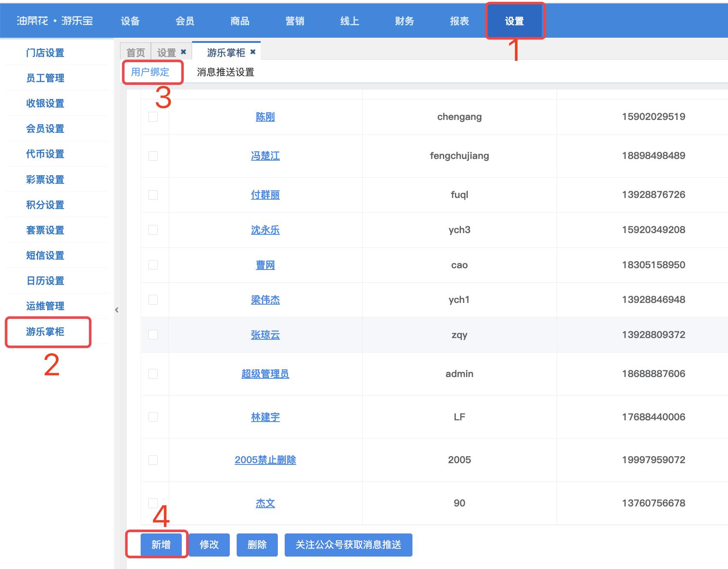728x569 pixels.
Task: Click 关注公众号获取消息推送 button
Action: (x=349, y=545)
